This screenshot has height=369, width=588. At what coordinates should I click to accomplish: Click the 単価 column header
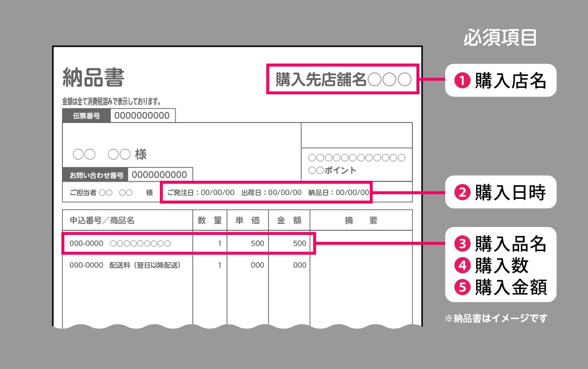tap(247, 221)
